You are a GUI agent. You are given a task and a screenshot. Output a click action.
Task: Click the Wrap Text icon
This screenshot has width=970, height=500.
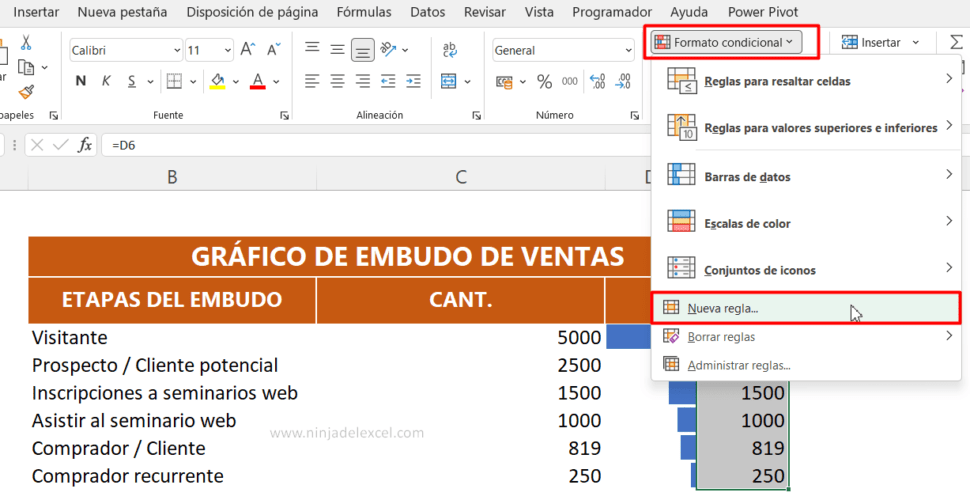(x=450, y=50)
